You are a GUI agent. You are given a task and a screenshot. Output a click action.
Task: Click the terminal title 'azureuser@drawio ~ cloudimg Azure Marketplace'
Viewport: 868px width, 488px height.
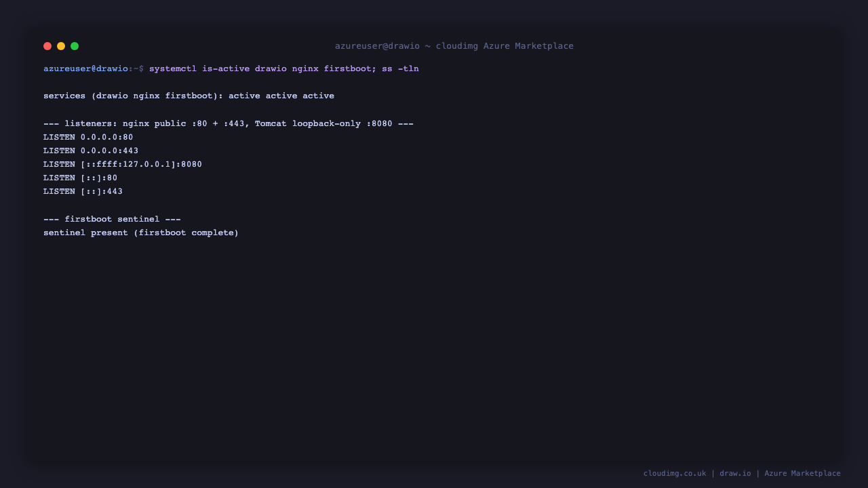[x=454, y=46]
